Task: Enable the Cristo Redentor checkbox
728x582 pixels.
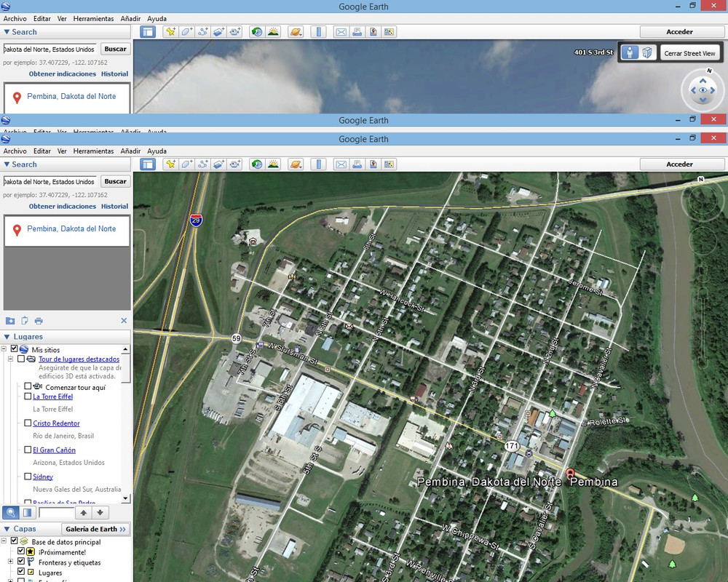Action: [x=28, y=423]
